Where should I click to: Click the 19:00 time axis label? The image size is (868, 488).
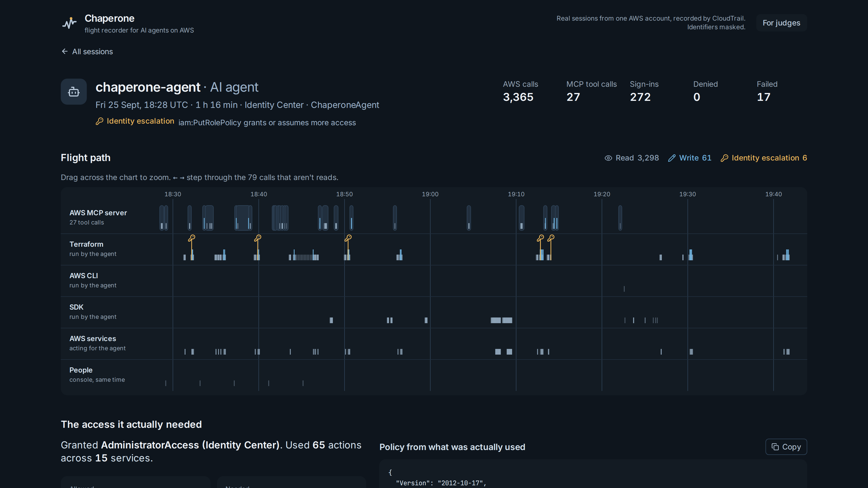click(430, 194)
